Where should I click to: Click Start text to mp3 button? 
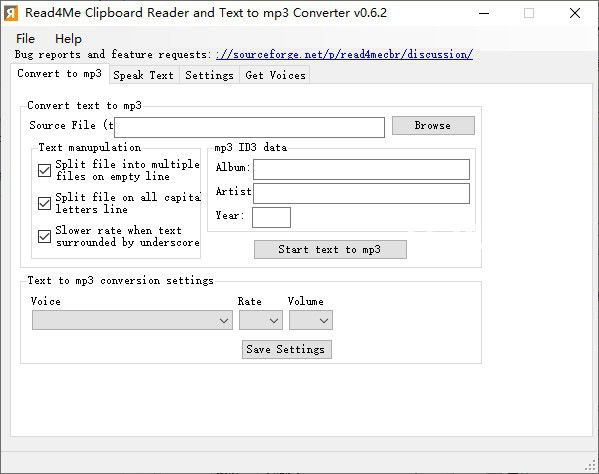(x=330, y=249)
